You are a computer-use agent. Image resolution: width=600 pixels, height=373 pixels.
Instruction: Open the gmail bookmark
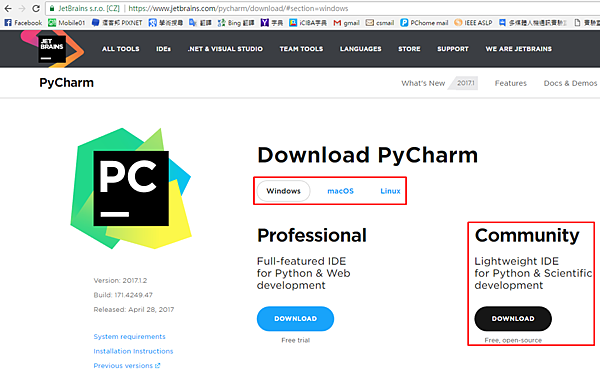[347, 23]
